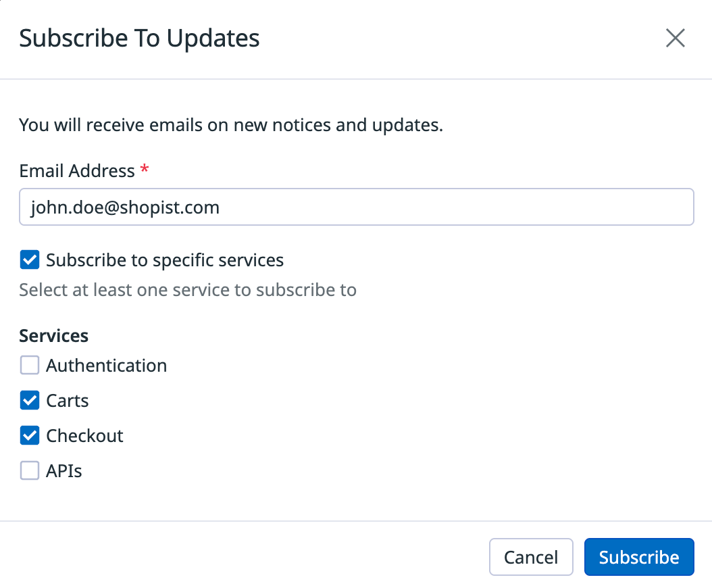Screen dimensions: 712x588
Task: Click the red required asterisk indicator
Action: [x=145, y=170]
